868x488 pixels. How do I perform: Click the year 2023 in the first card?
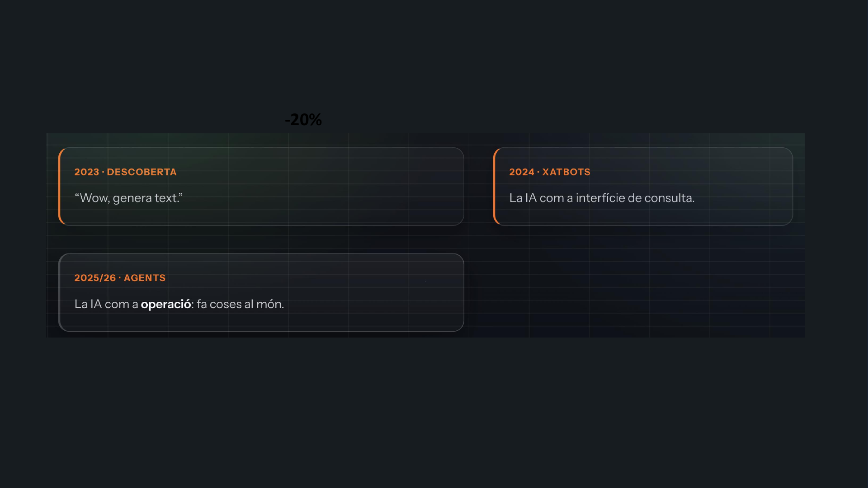(87, 172)
